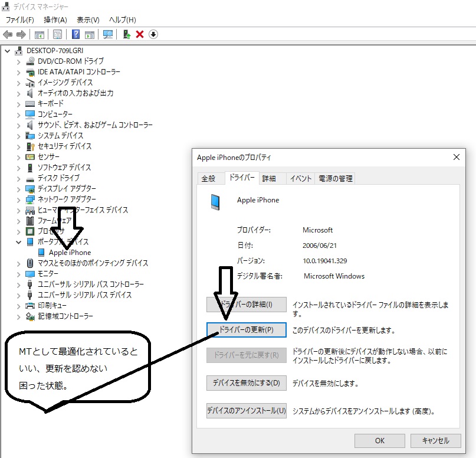The image size is (476, 458).
Task: Click the down-arrow disable device icon
Action: [x=153, y=34]
